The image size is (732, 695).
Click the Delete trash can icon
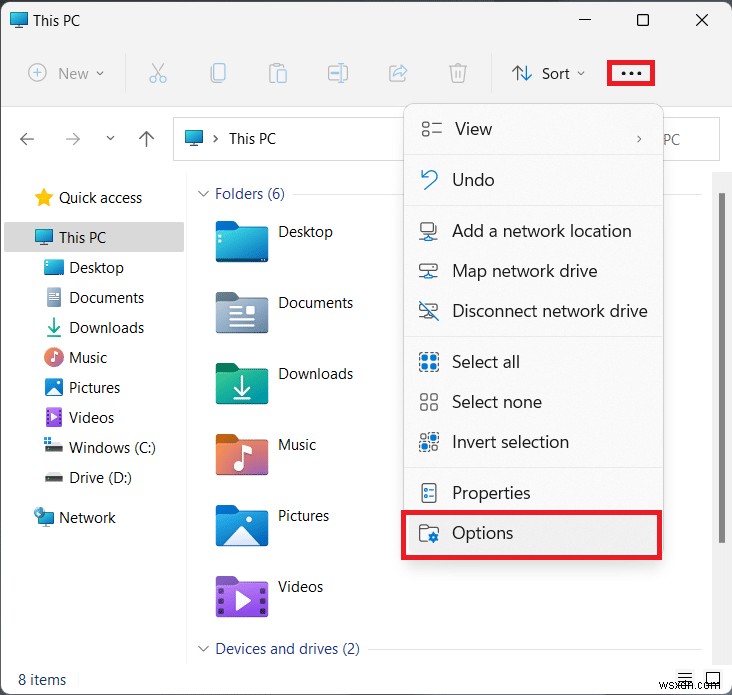[x=458, y=73]
